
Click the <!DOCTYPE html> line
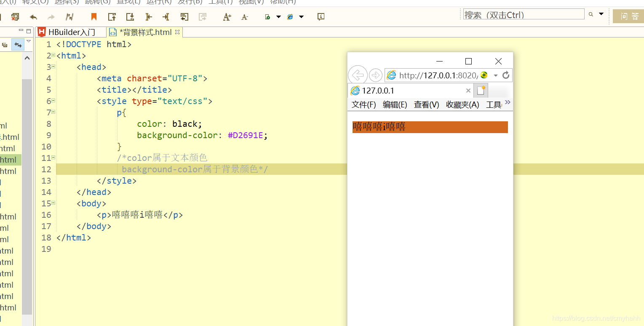click(94, 44)
